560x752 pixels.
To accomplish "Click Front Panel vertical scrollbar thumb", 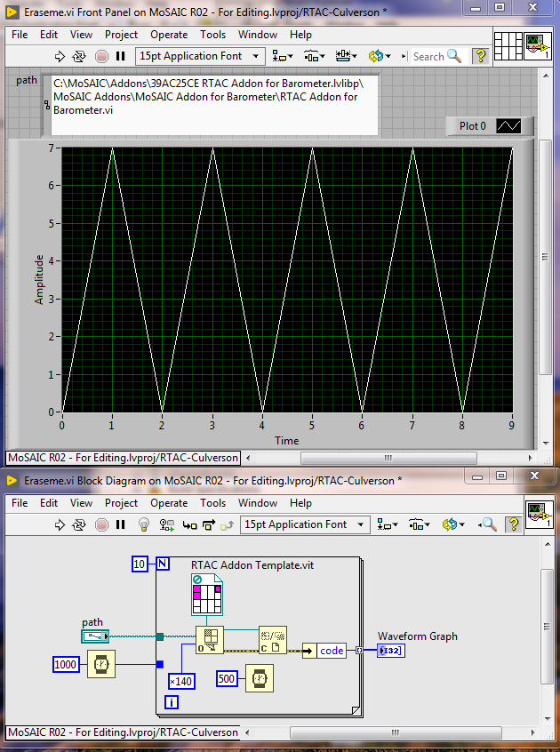I will (x=545, y=257).
